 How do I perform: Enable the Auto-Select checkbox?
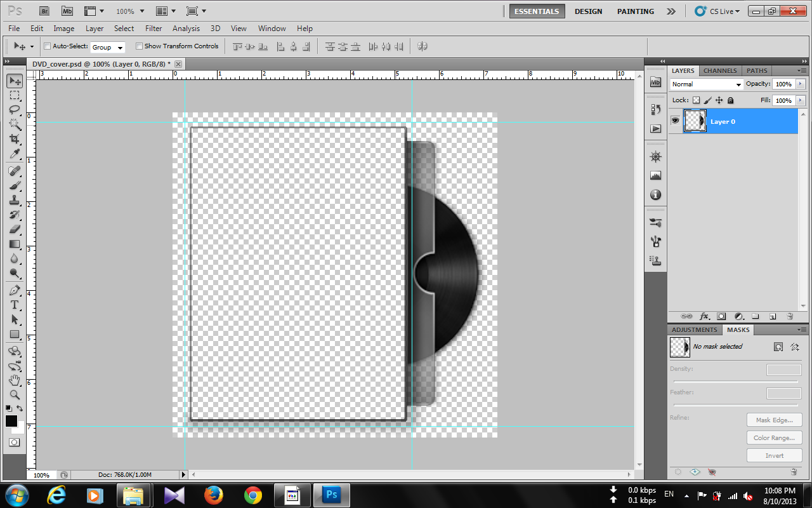[47, 46]
